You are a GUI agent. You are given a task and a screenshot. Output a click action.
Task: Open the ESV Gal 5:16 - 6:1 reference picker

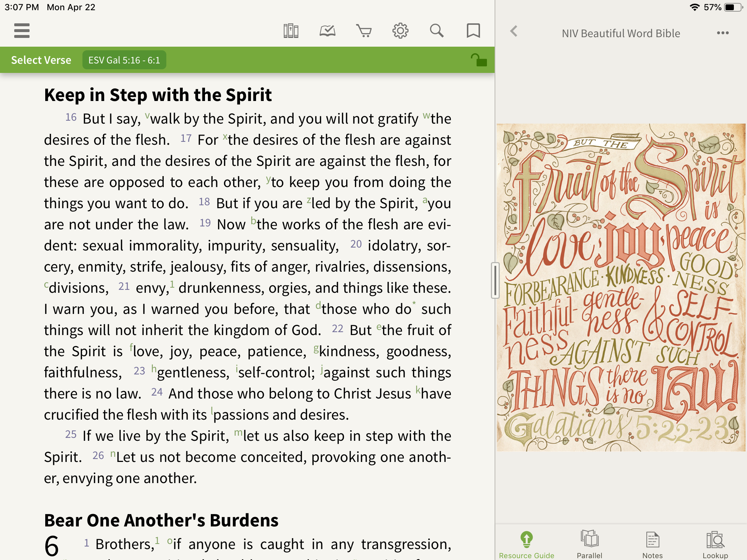coord(124,60)
